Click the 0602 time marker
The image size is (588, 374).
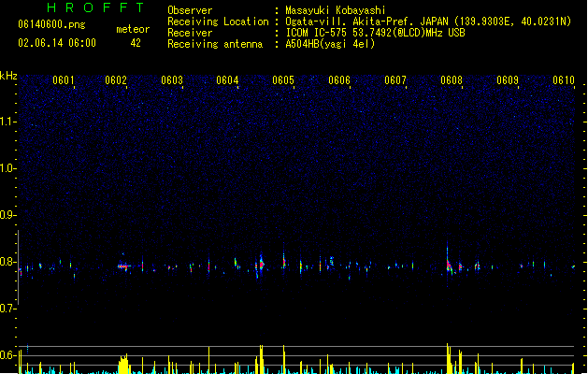pos(116,80)
